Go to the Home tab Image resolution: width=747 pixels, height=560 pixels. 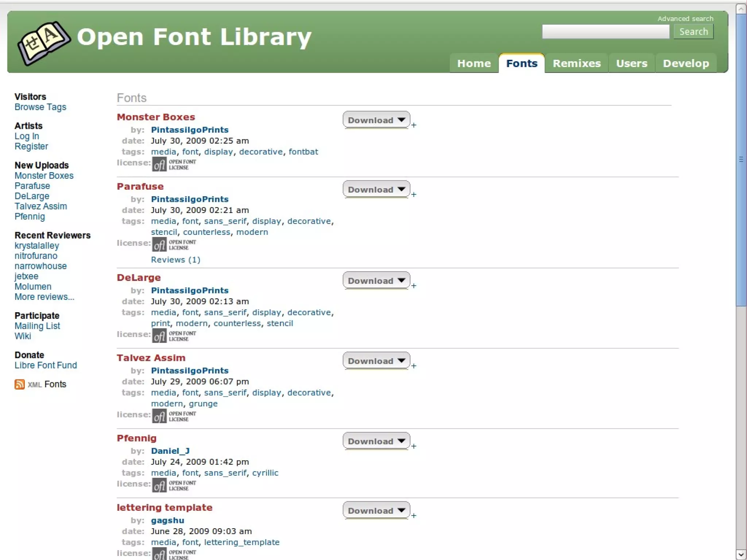click(x=473, y=63)
